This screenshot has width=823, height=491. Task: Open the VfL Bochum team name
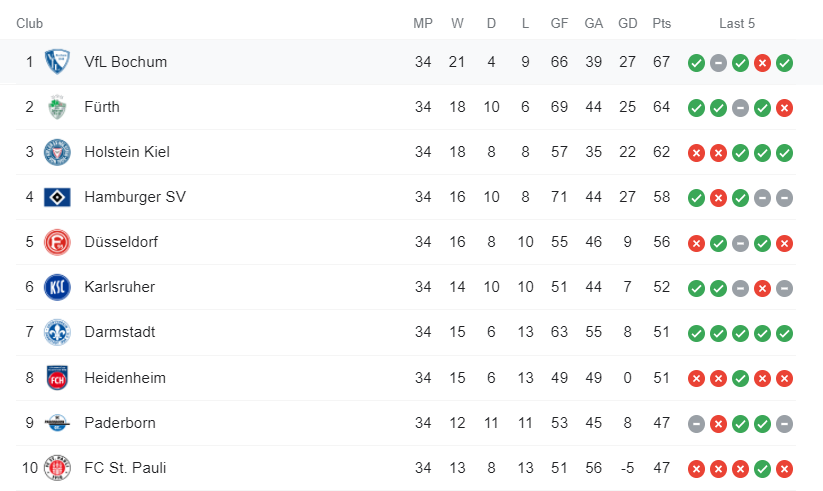click(x=125, y=62)
